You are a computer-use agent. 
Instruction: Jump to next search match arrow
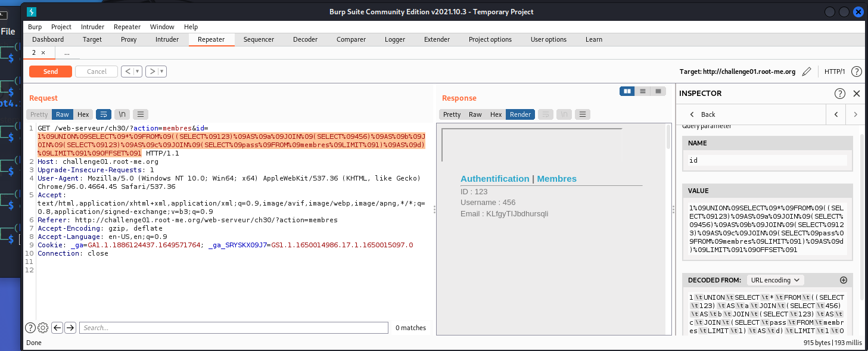pos(70,328)
